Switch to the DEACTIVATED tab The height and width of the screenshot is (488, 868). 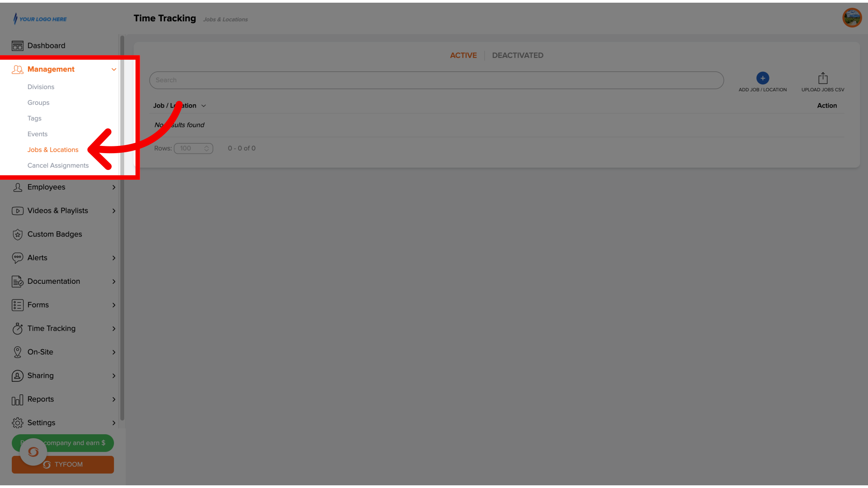pos(518,56)
